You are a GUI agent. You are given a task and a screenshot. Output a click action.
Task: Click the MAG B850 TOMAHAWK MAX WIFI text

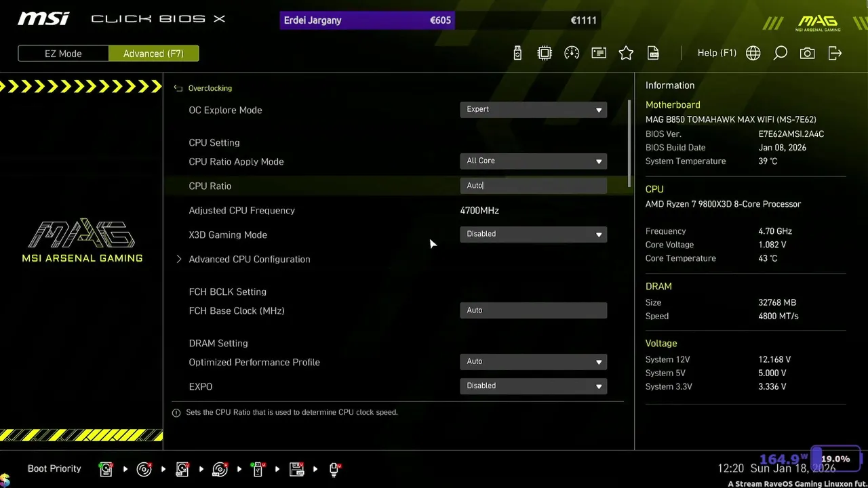(731, 119)
